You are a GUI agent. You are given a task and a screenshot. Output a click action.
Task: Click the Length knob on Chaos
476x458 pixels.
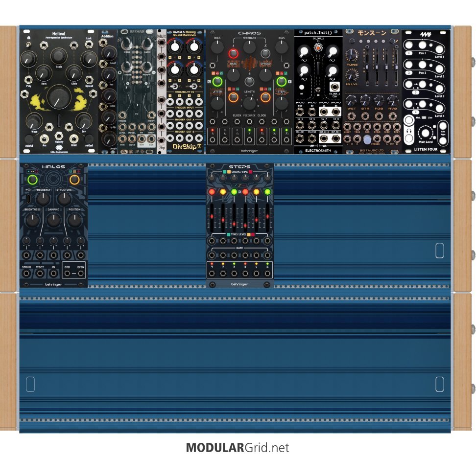coord(249,103)
